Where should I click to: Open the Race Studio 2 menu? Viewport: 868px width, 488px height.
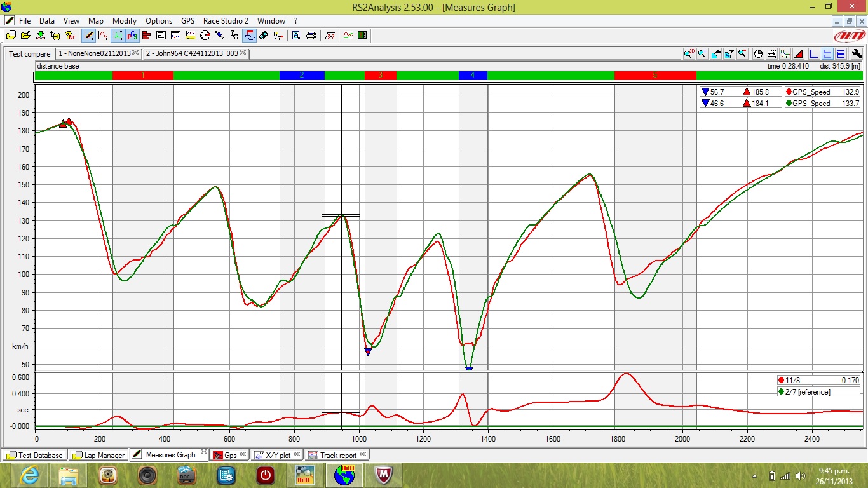(226, 20)
